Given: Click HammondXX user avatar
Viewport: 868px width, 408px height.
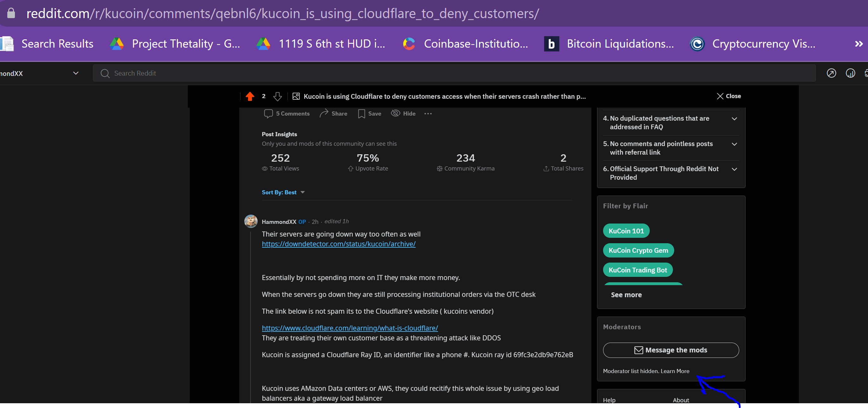Looking at the screenshot, I should click(x=251, y=221).
